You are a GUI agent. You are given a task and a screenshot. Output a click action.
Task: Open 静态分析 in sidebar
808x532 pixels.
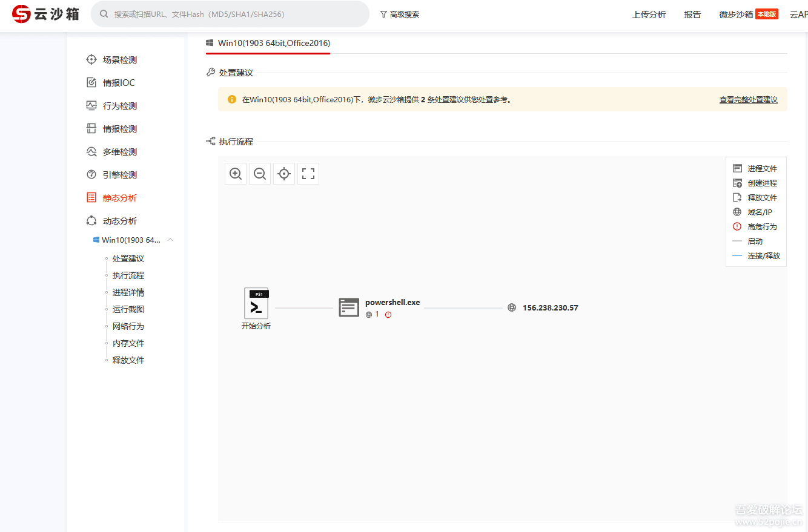coord(120,197)
